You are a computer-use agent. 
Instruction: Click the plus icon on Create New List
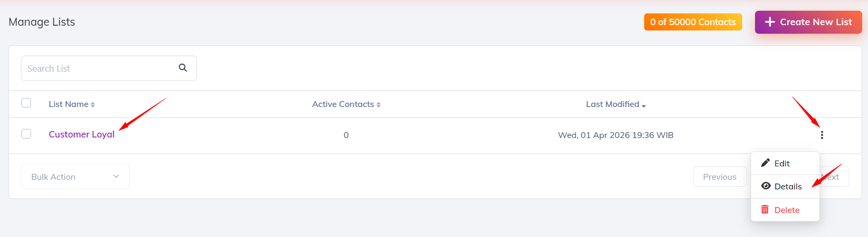pyautogui.click(x=770, y=22)
